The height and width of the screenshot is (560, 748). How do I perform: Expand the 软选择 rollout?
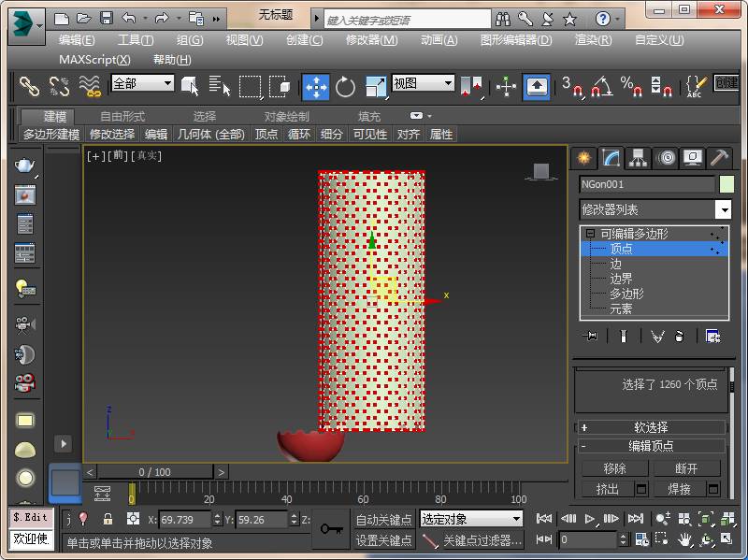(x=651, y=427)
